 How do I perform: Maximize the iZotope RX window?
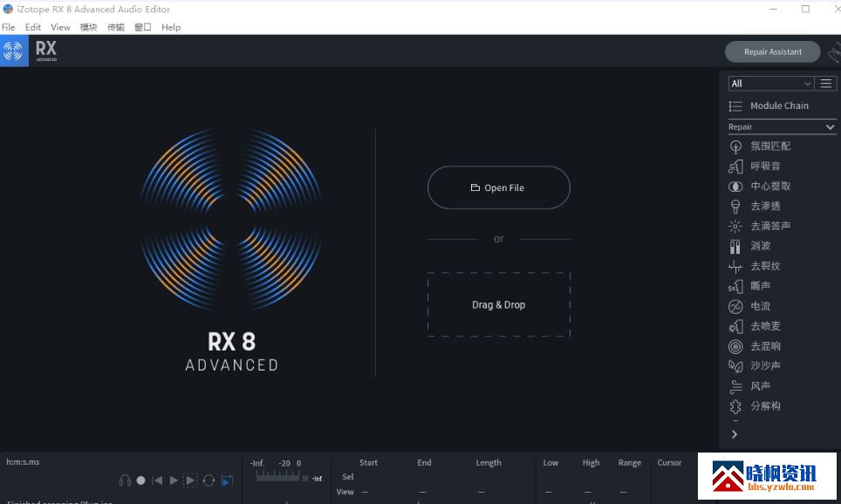tap(805, 9)
